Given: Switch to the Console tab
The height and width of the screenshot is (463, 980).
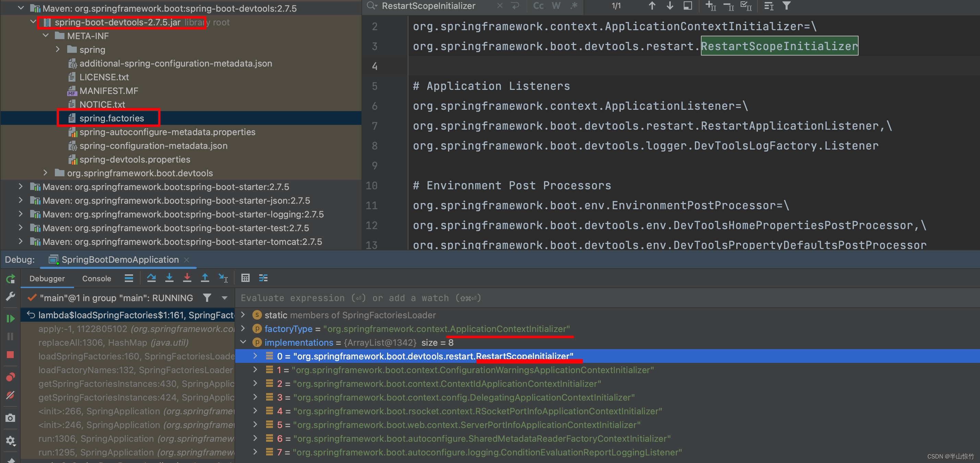Looking at the screenshot, I should tap(97, 278).
